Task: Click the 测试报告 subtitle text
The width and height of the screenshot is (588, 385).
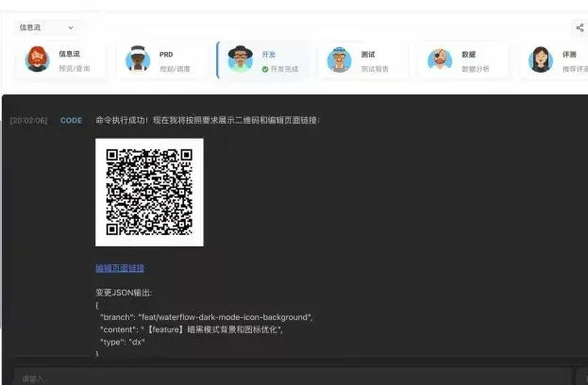Action: pyautogui.click(x=375, y=69)
